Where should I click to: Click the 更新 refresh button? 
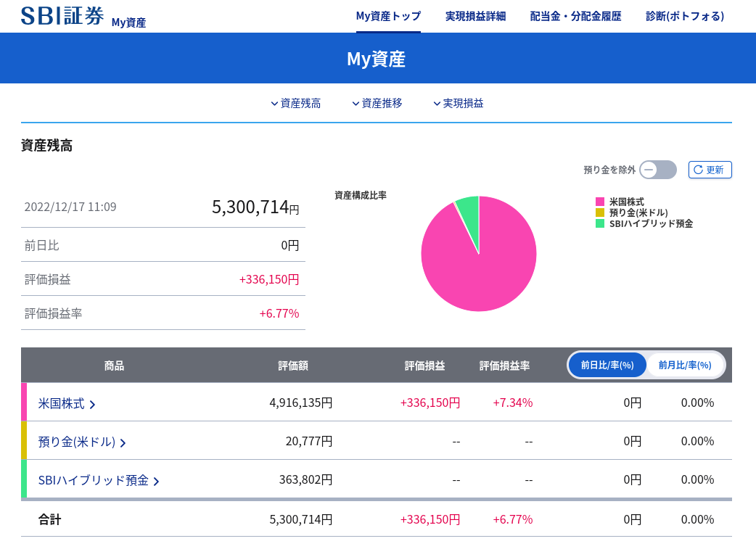point(710,170)
